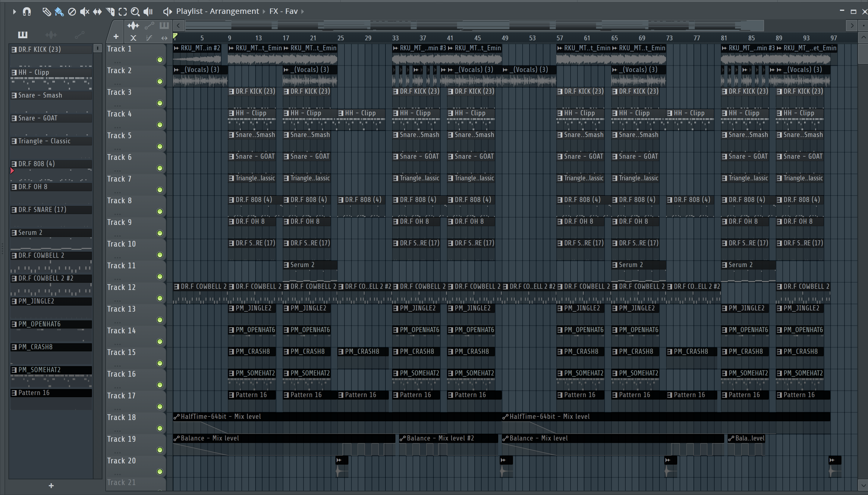Select Triangle - Classic in pattern picker
The image size is (868, 495).
51,141
